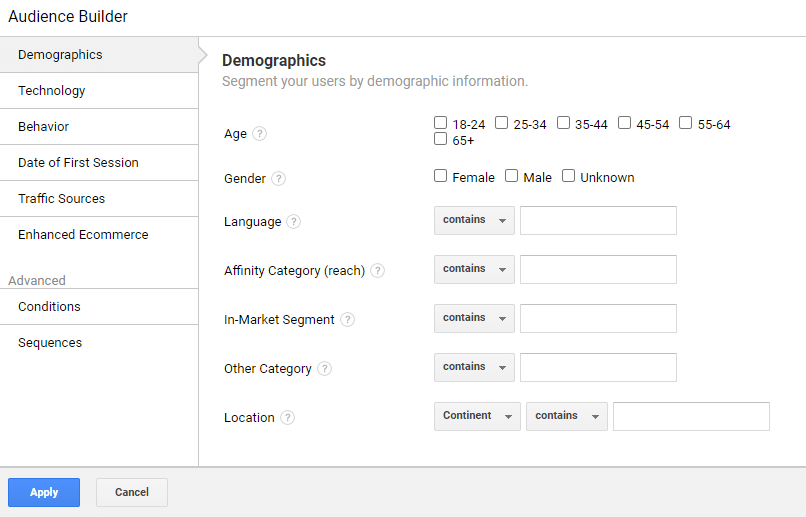Open the Affinity Category (reach) help icon
The width and height of the screenshot is (806, 517).
(x=377, y=270)
